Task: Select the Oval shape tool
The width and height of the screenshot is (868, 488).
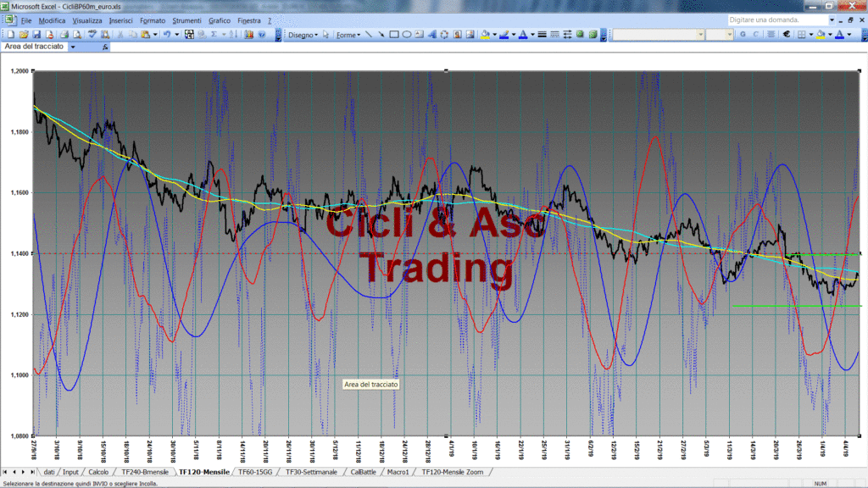Action: [x=407, y=34]
